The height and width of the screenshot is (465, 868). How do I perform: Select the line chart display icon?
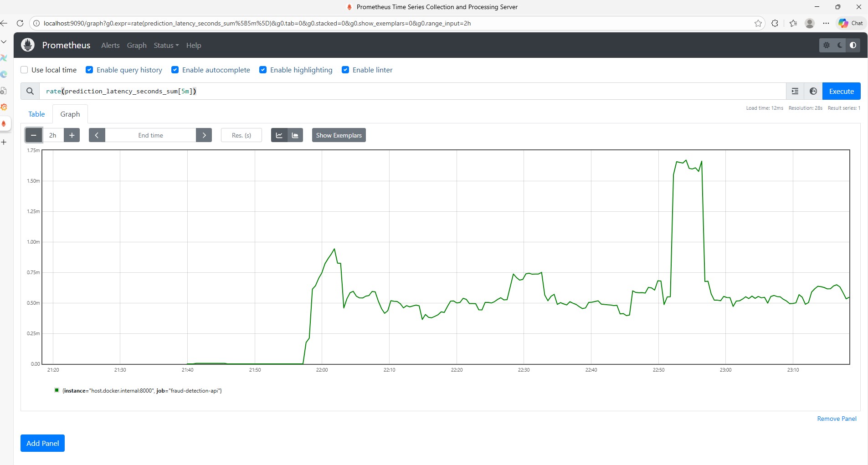pos(278,135)
